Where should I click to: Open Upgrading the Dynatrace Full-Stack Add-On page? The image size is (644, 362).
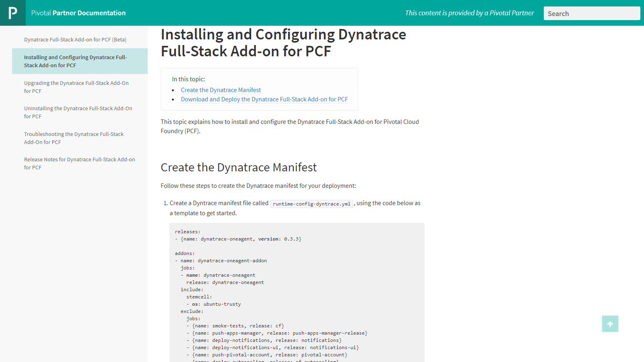click(76, 87)
